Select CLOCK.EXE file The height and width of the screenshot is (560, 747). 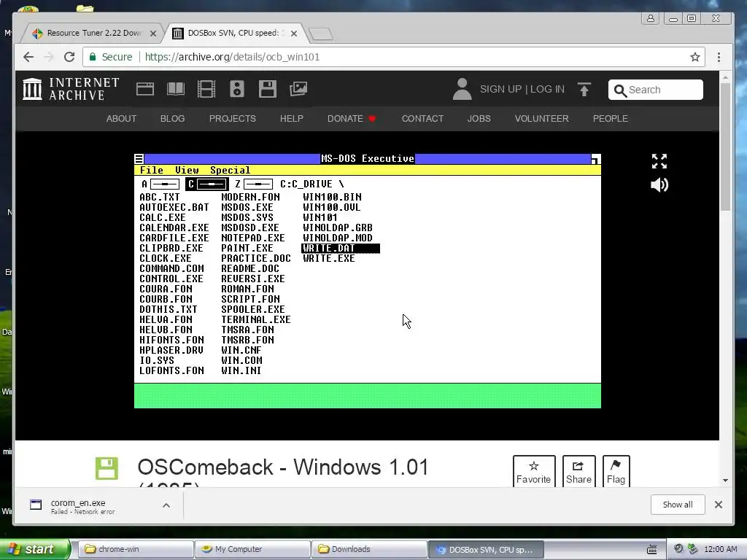pyautogui.click(x=166, y=259)
